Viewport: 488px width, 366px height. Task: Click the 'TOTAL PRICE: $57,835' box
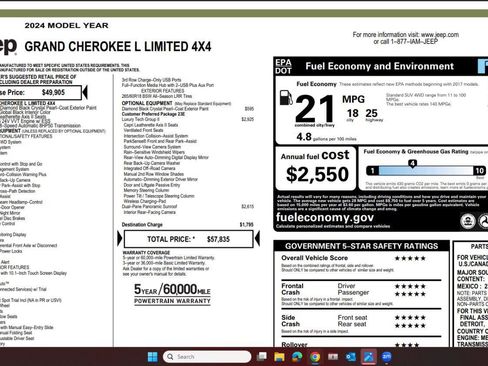click(x=188, y=239)
